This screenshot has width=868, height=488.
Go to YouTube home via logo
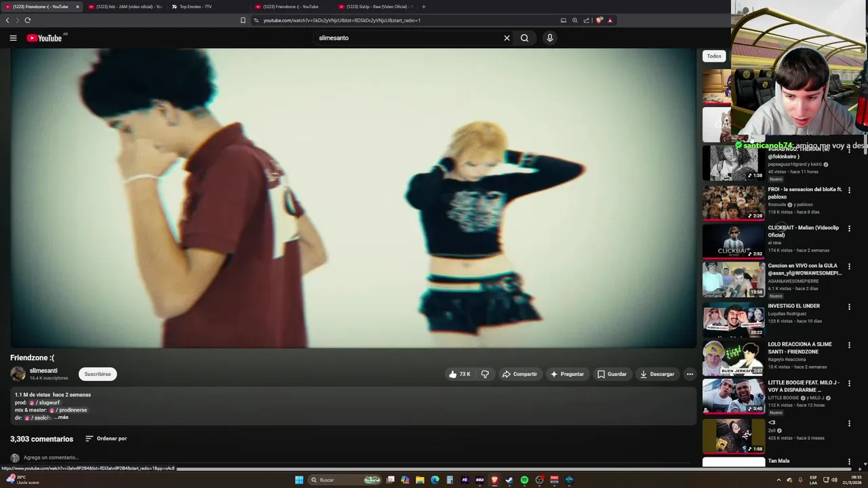(x=44, y=38)
